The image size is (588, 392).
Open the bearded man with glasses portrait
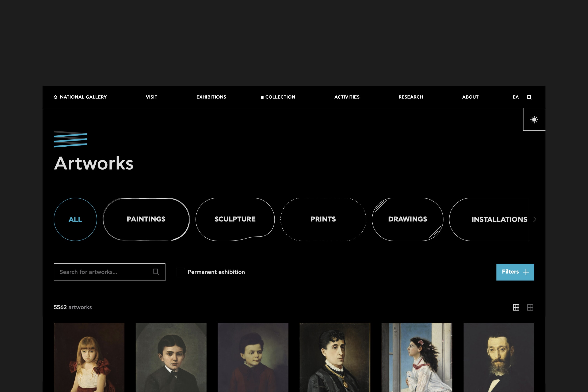coord(499,357)
